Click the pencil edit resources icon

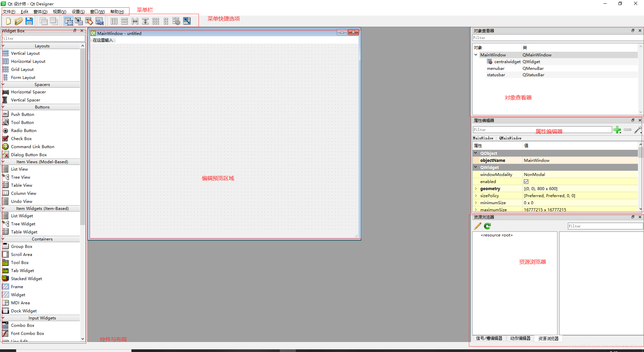[x=478, y=226]
